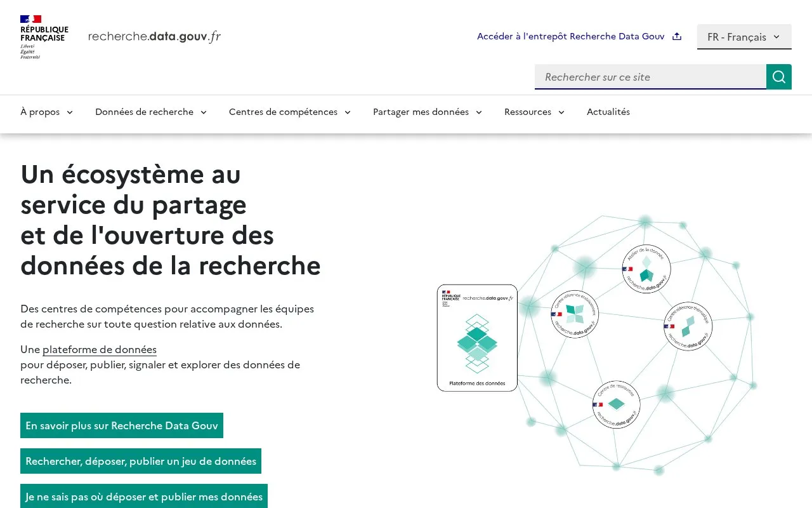
Task: Click Rechercher, déposer, publier un jeu de données
Action: [141, 461]
